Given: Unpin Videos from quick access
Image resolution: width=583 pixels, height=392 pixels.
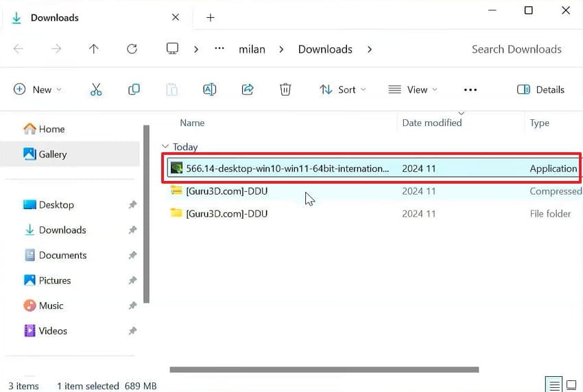Looking at the screenshot, I should tap(133, 331).
